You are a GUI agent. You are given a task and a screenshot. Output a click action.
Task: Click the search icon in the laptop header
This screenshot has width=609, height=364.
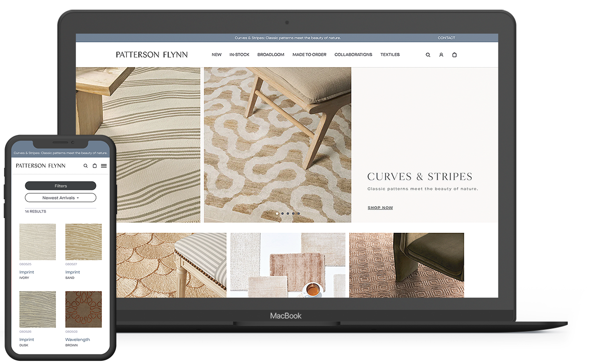pyautogui.click(x=428, y=55)
